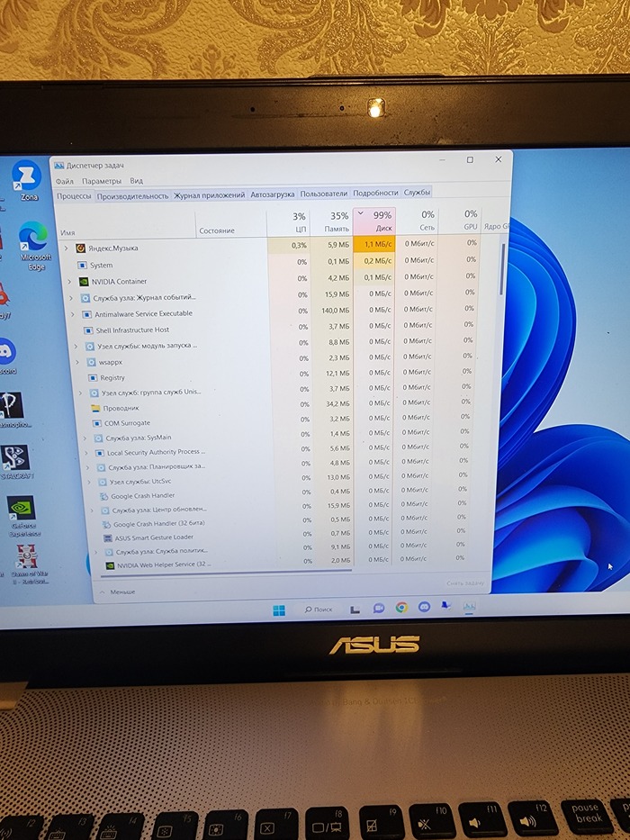
Task: Click the Antimalware Service Executable icon
Action: pos(86,314)
